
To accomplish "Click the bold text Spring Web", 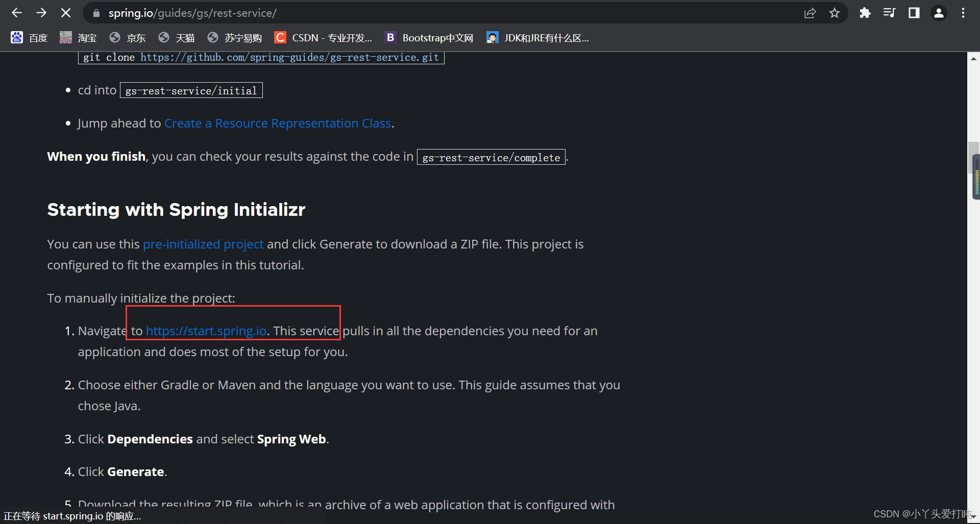I will click(x=291, y=439).
